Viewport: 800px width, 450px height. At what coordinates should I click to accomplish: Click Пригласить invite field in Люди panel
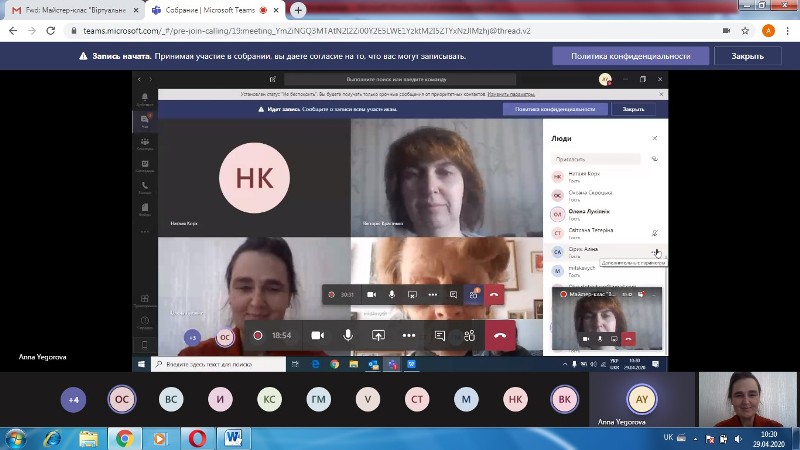(596, 159)
